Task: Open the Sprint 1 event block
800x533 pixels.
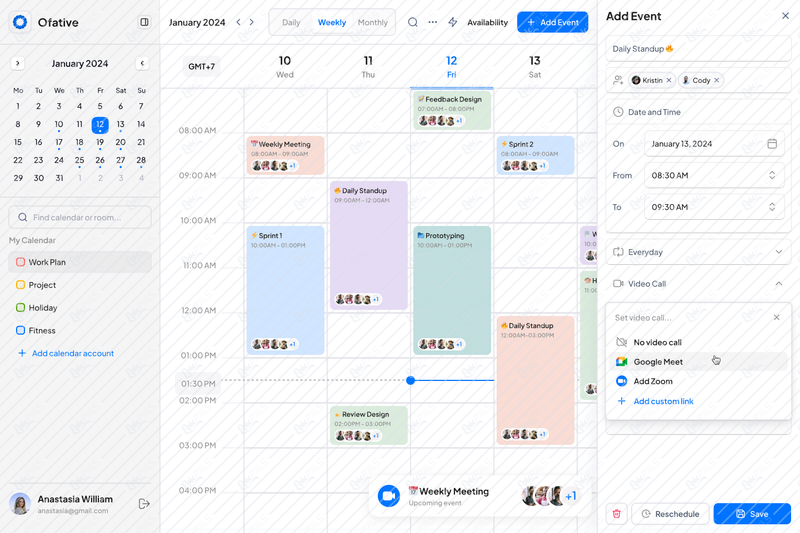Action: [285, 290]
